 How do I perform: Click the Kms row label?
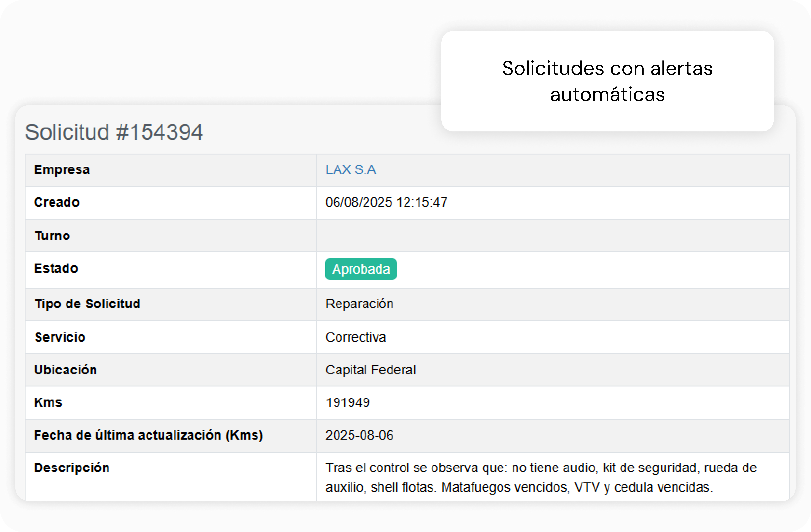tap(48, 403)
